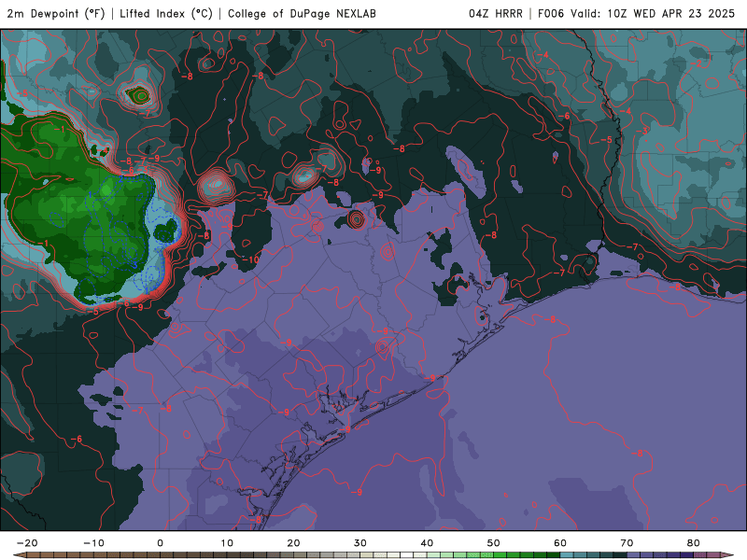Click the "-10" lifted index contour label
Viewport: 747px width, 560px height.
(251, 259)
